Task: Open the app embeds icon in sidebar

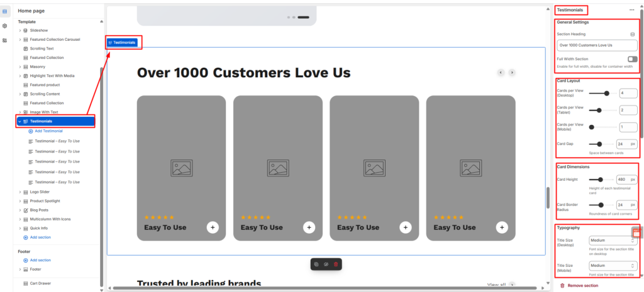Action: [x=5, y=40]
